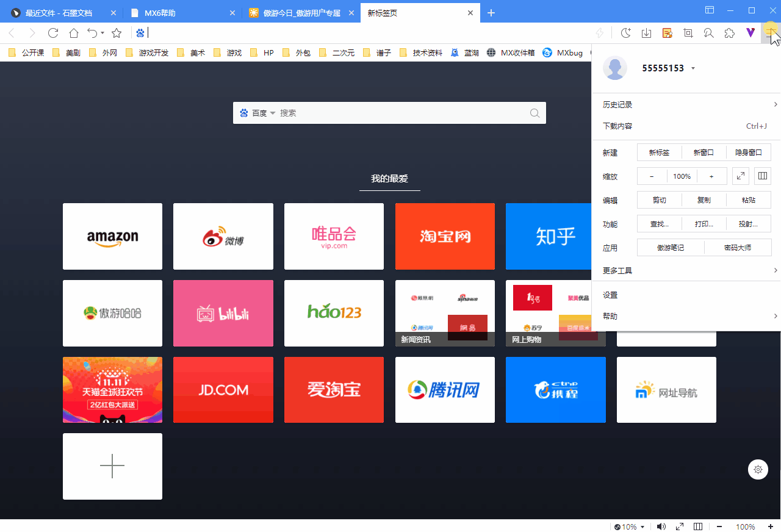Image resolution: width=781 pixels, height=532 pixels.
Task: Mute audio with the status bar speaker icon
Action: coord(661,526)
